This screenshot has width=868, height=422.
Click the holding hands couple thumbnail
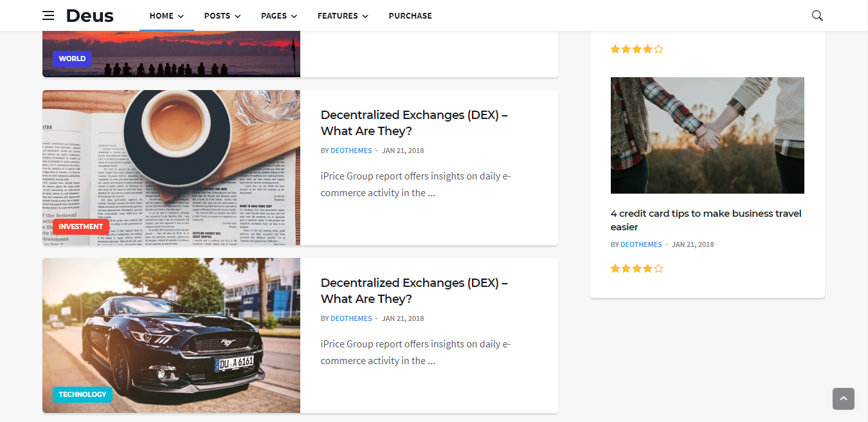[707, 135]
